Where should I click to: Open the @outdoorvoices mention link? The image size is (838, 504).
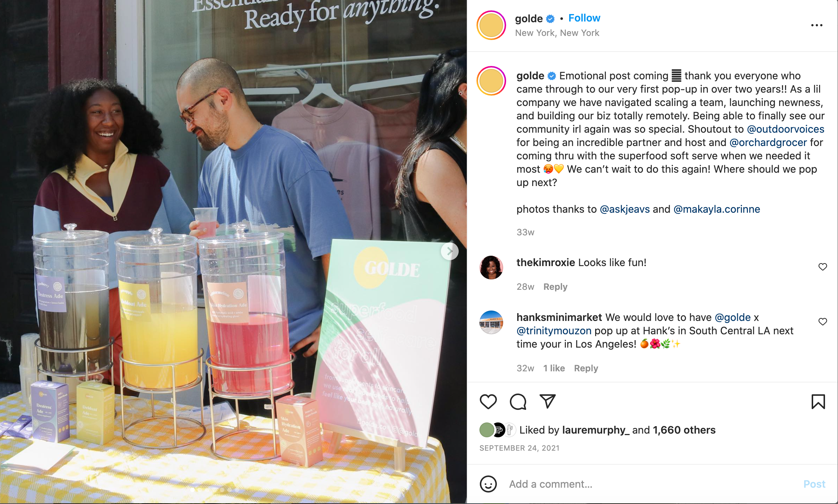point(785,129)
